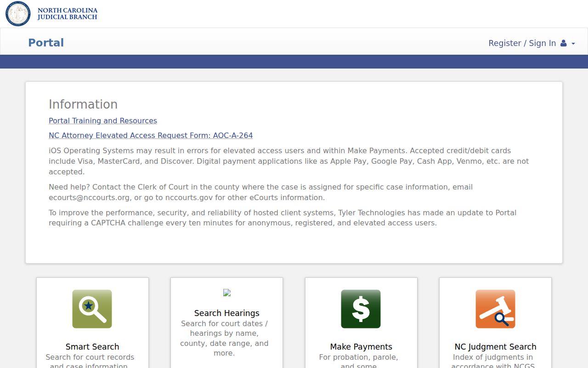Click 'For probation, parole' description text

click(359, 362)
